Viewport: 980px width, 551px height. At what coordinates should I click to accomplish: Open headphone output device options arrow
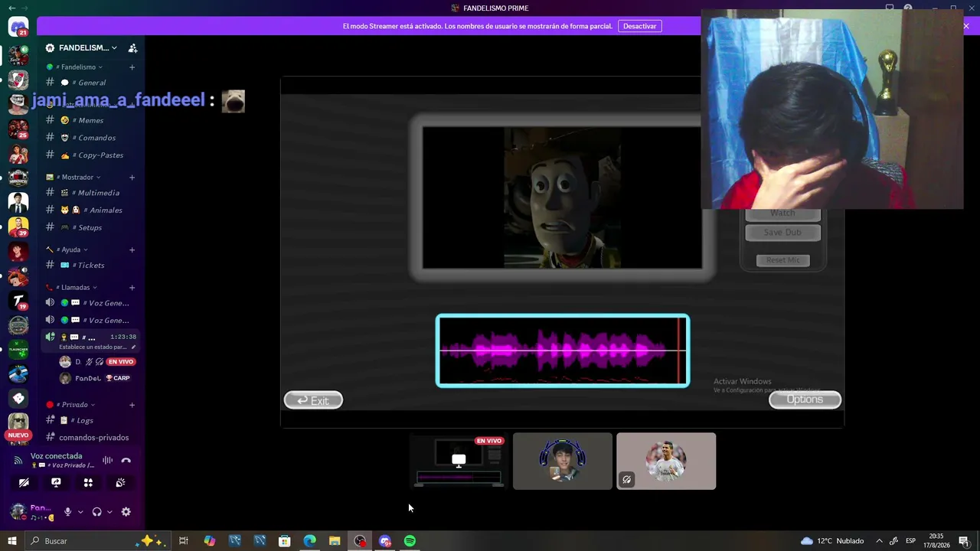coord(109,512)
